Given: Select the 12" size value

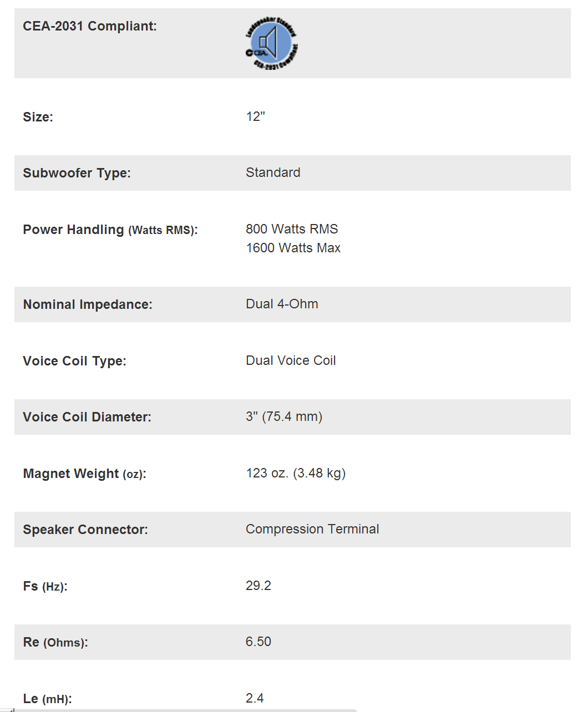Looking at the screenshot, I should tap(256, 116).
